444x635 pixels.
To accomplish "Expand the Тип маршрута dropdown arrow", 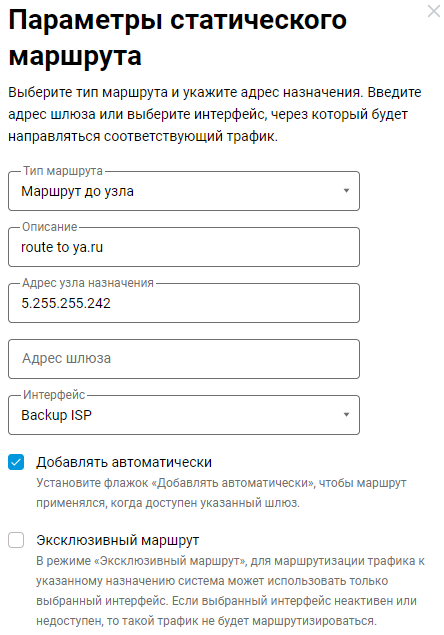I will click(x=346, y=191).
